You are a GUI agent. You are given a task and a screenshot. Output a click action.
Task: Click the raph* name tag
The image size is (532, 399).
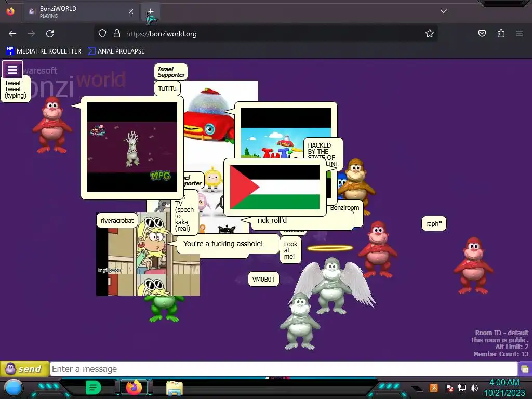[434, 223]
